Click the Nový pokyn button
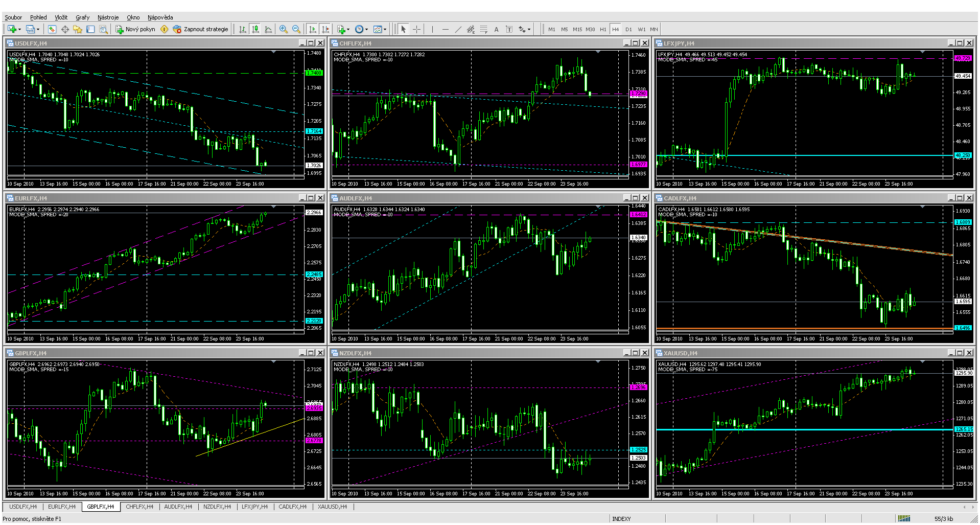 click(135, 30)
